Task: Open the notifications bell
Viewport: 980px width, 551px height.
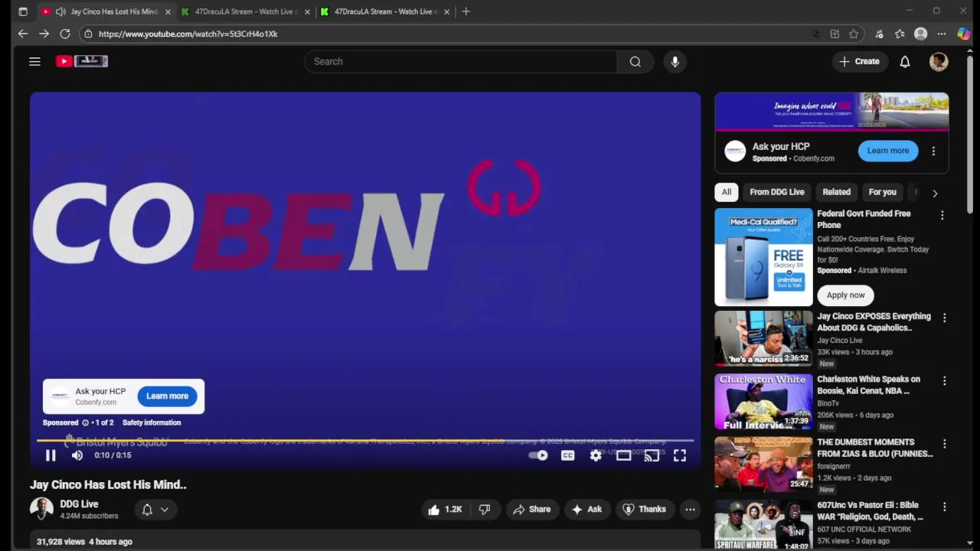Action: pos(905,61)
